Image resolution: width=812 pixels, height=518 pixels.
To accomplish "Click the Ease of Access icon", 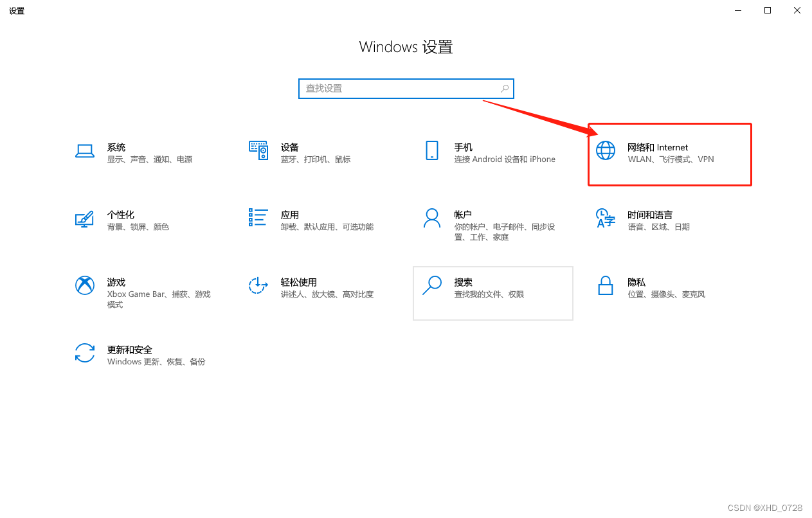I will [x=258, y=285].
